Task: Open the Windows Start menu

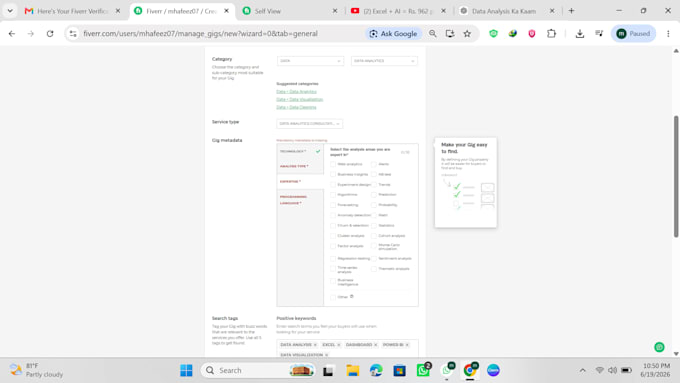Action: click(x=186, y=370)
